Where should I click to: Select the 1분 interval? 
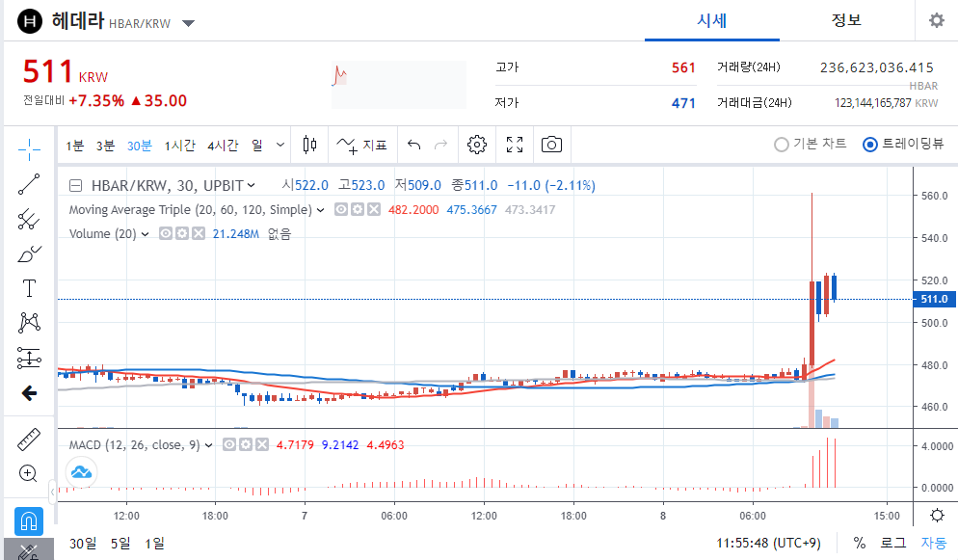[x=74, y=146]
